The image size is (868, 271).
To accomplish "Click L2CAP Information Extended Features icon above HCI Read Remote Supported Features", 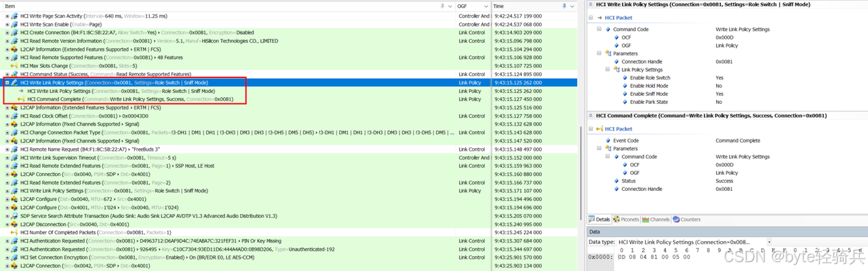I will point(14,49).
